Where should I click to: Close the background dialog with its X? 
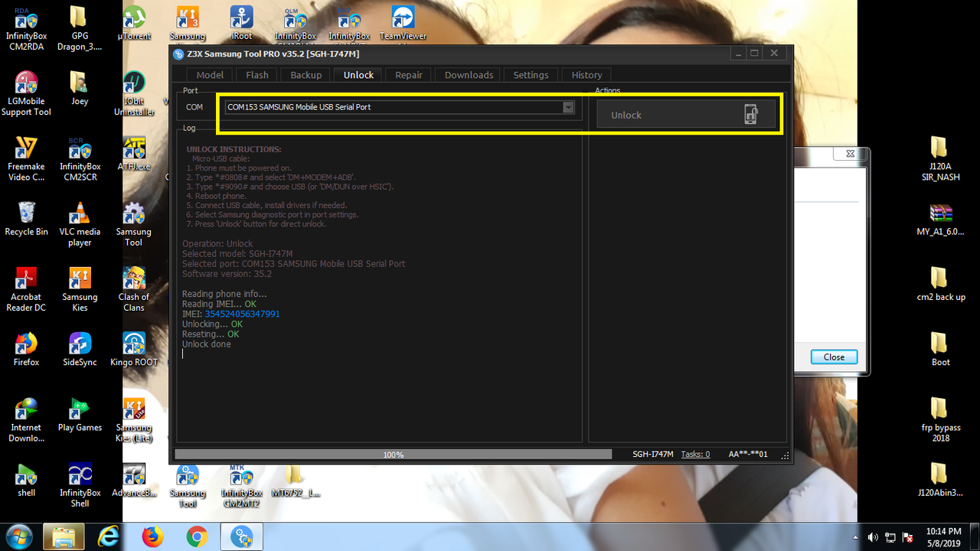[x=850, y=154]
